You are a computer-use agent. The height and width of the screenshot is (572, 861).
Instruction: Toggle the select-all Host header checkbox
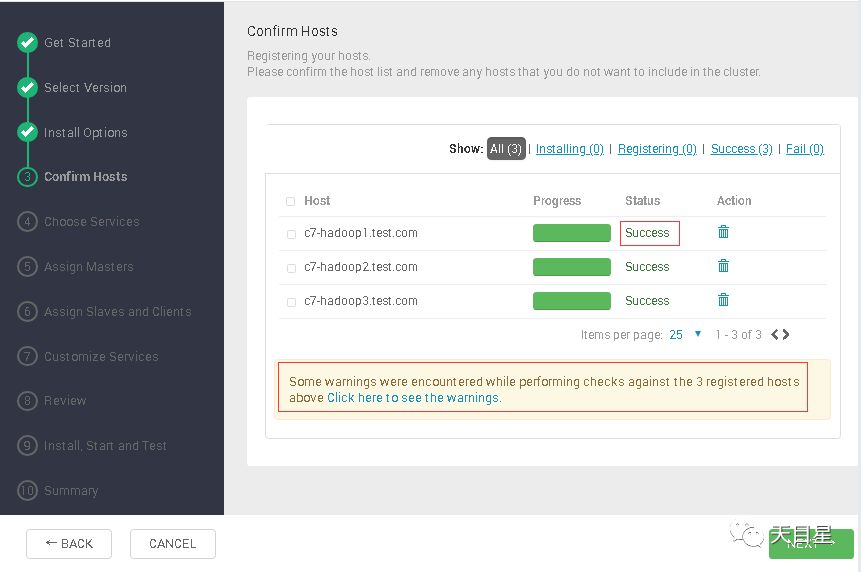click(x=290, y=201)
